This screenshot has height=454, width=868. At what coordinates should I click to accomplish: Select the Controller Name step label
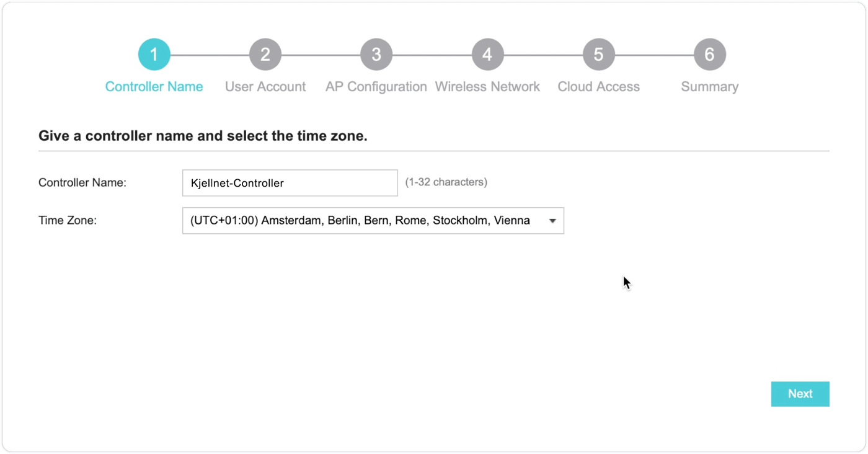tap(154, 87)
